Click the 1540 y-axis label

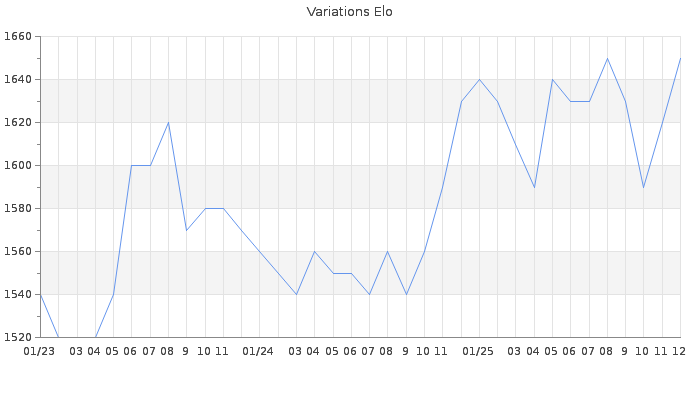pyautogui.click(x=18, y=294)
